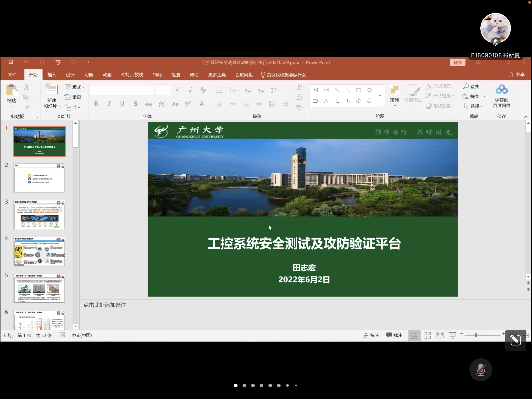Select the Text Box shape

(315, 90)
